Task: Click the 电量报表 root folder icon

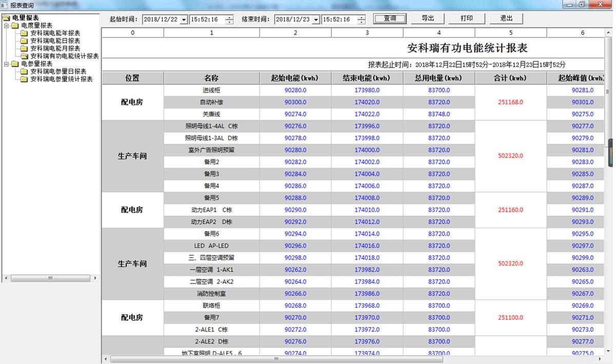Action: coord(6,17)
